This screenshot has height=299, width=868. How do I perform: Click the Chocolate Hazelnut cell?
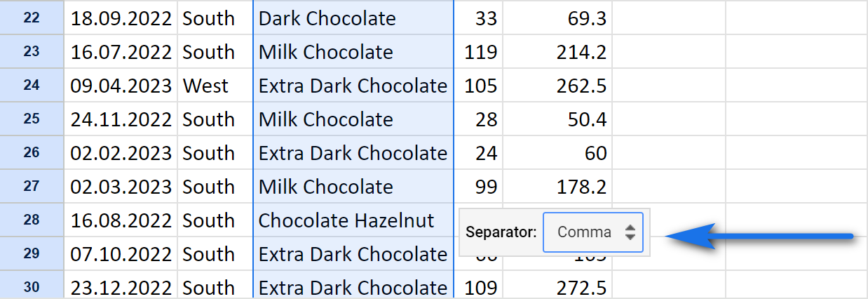[x=353, y=220]
